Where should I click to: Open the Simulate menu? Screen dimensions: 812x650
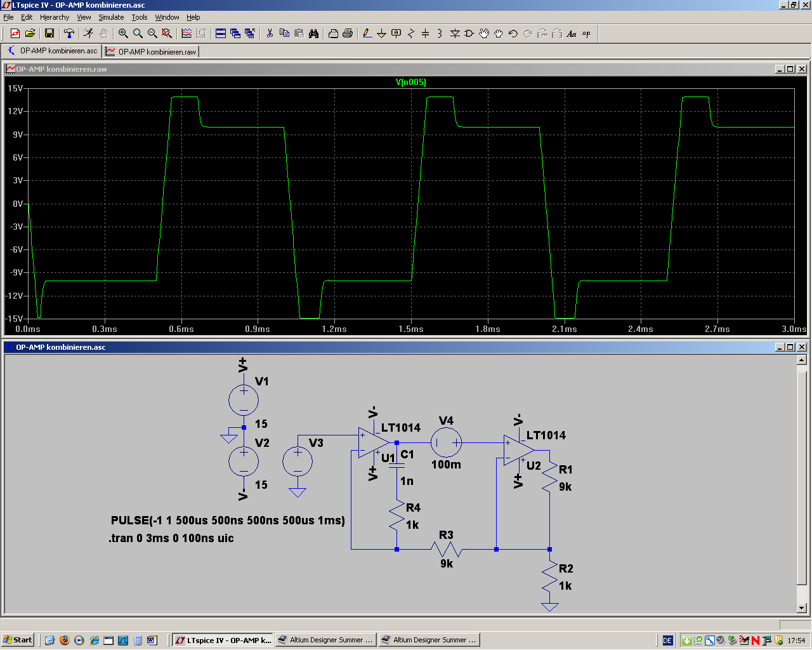click(111, 17)
